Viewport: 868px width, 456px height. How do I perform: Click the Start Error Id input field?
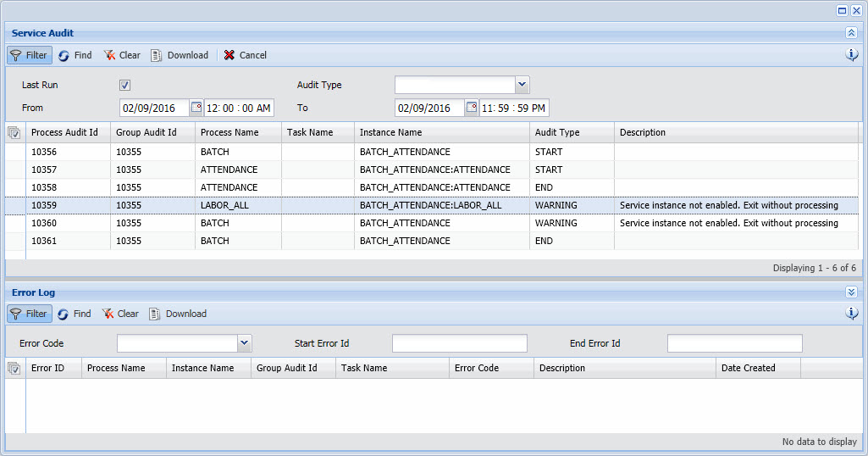point(459,343)
